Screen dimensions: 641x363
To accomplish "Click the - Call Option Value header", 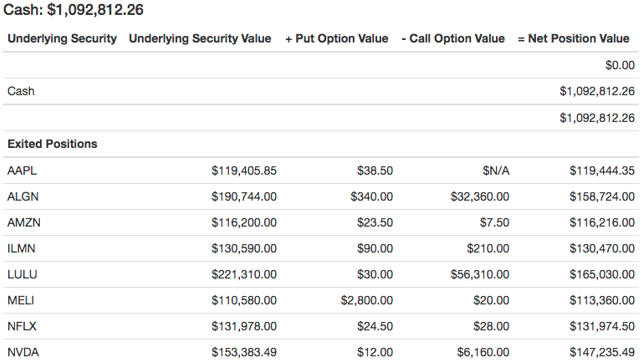I will point(453,38).
